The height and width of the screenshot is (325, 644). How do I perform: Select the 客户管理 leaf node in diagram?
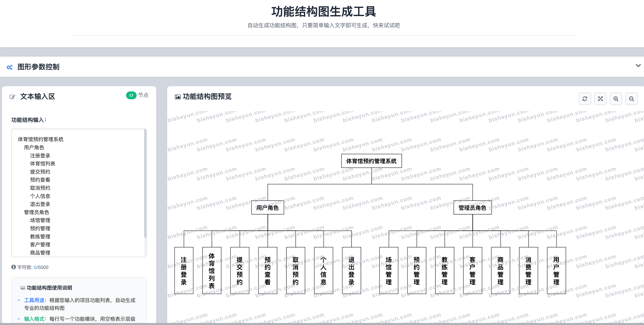pyautogui.click(x=473, y=271)
